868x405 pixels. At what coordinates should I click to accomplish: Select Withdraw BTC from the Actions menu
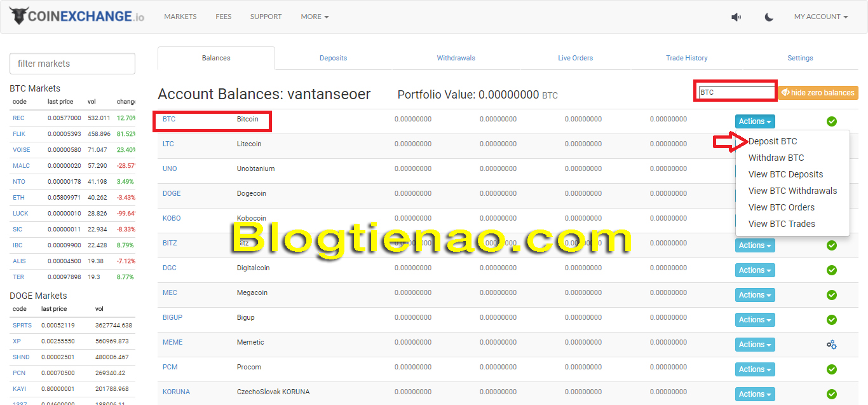click(x=776, y=158)
